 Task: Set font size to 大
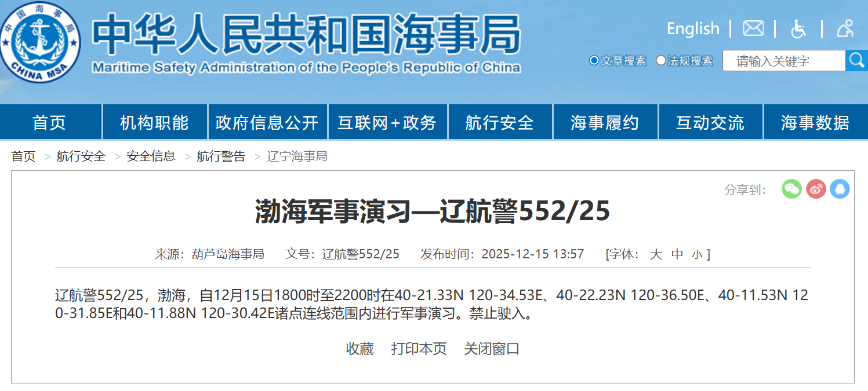[x=656, y=254]
